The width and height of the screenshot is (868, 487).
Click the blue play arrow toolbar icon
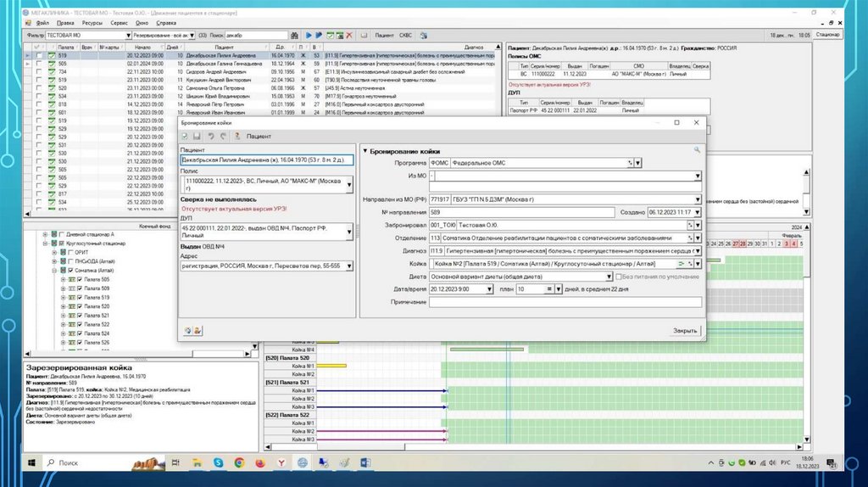[309, 36]
